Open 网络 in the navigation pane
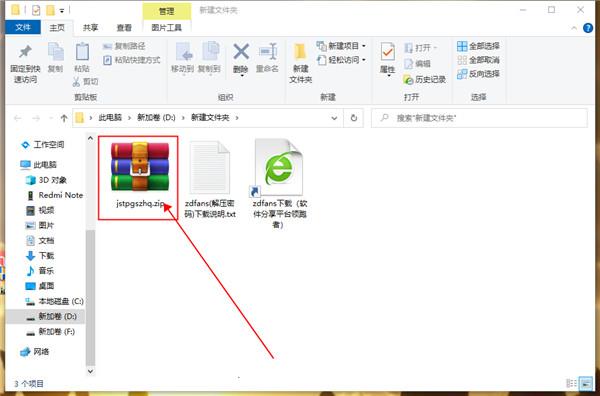600x396 pixels. point(35,352)
